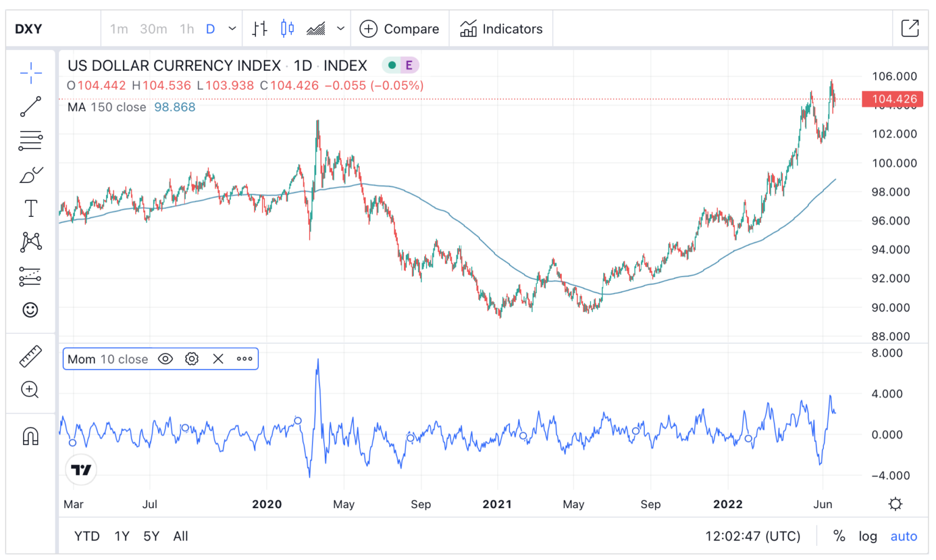Switch date range to YTD
This screenshot has height=560, width=936.
(x=87, y=536)
